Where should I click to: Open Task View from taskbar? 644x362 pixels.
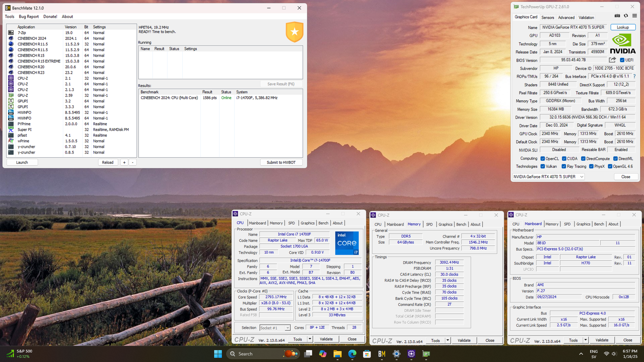click(308, 354)
